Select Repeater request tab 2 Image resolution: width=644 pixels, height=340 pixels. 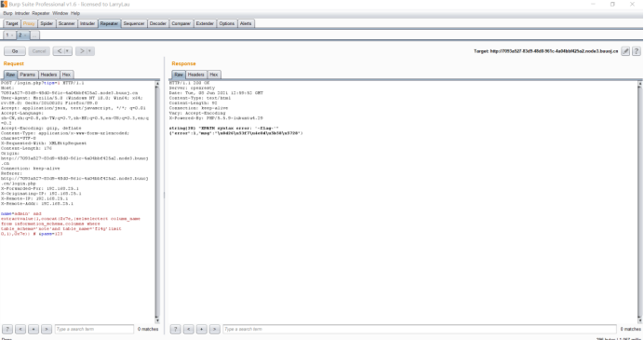20,35
